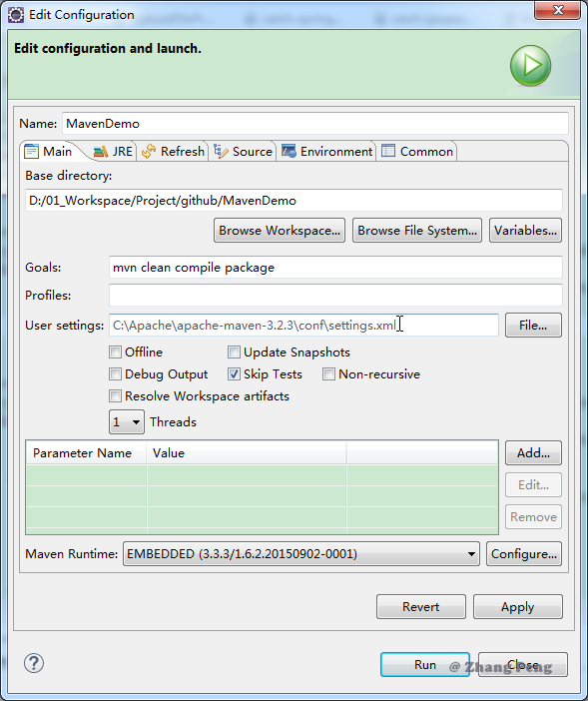Click the Refresh tab's arrows icon
Viewport: 588px width, 701px height.
pyautogui.click(x=149, y=152)
